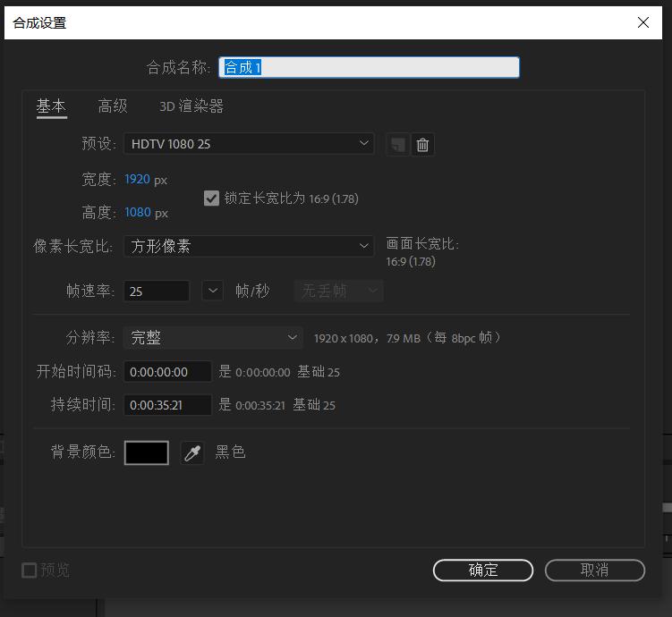
Task: Click the 1920 x 1080, 7.9 MB info text
Action: tap(407, 338)
